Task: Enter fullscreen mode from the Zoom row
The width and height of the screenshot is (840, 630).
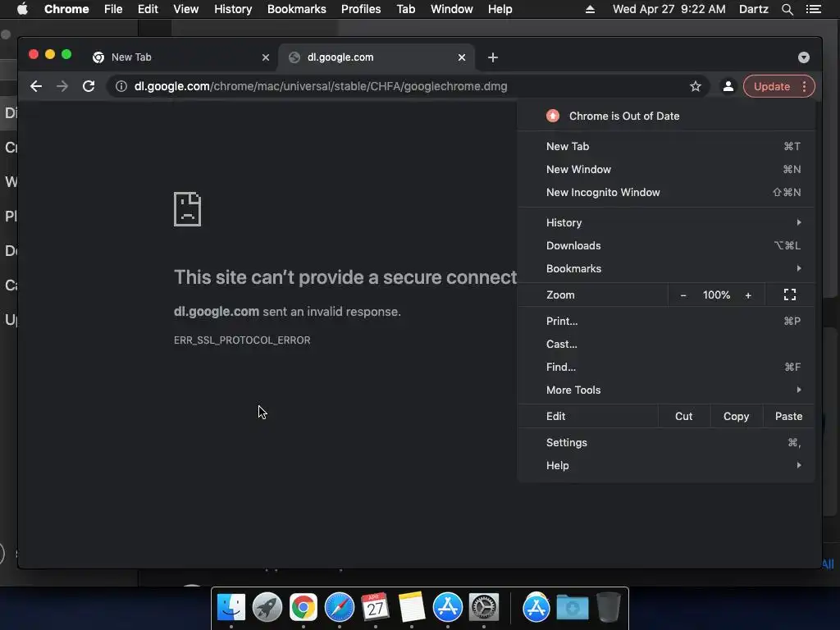Action: (x=790, y=294)
